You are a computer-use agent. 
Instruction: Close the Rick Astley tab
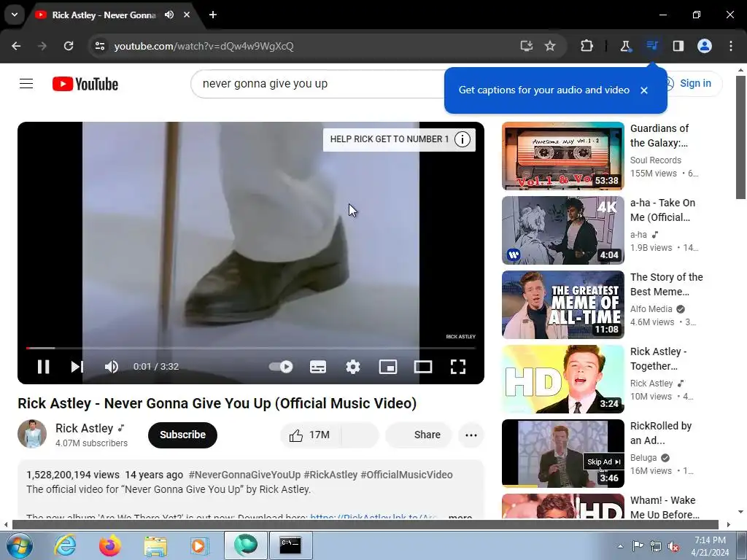click(x=187, y=15)
